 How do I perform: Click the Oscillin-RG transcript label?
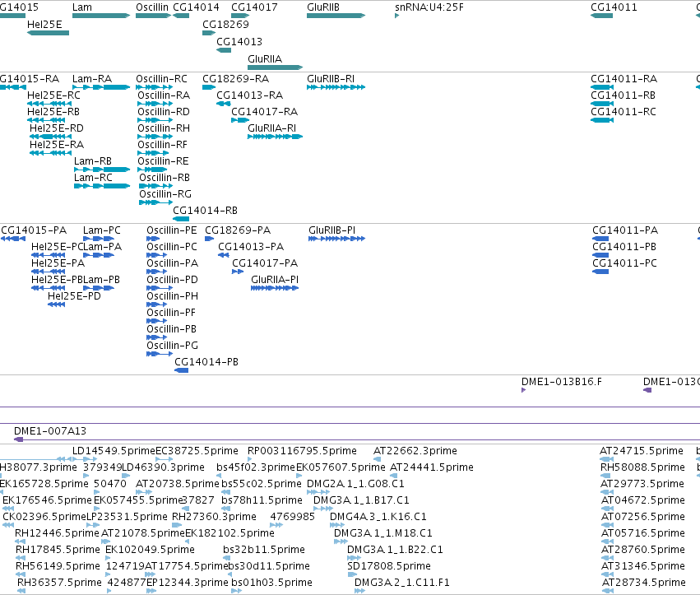pos(165,194)
